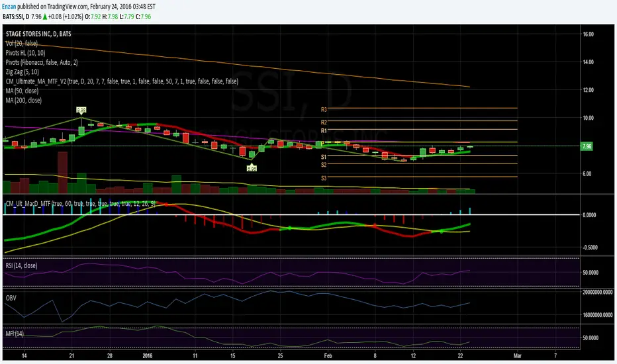The width and height of the screenshot is (617, 364).
Task: Click the 6.00 price axis label
Action: point(587,174)
